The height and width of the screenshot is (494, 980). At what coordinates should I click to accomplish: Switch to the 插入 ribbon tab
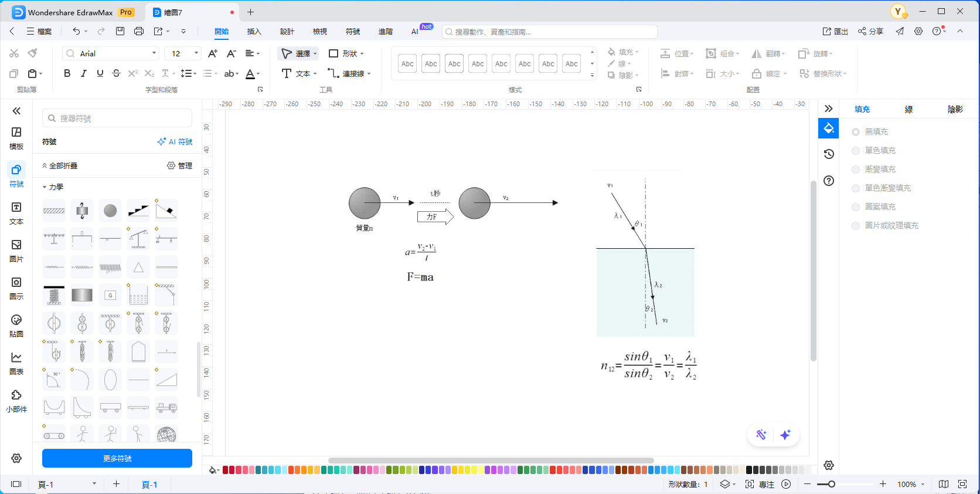pyautogui.click(x=254, y=32)
